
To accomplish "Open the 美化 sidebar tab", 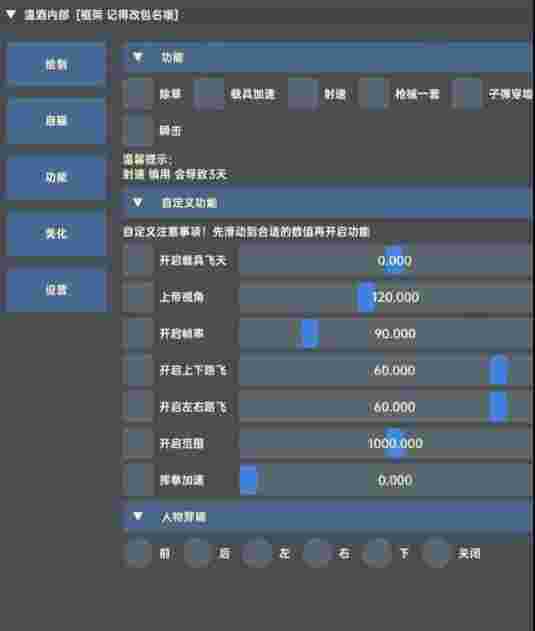I will pyautogui.click(x=56, y=233).
